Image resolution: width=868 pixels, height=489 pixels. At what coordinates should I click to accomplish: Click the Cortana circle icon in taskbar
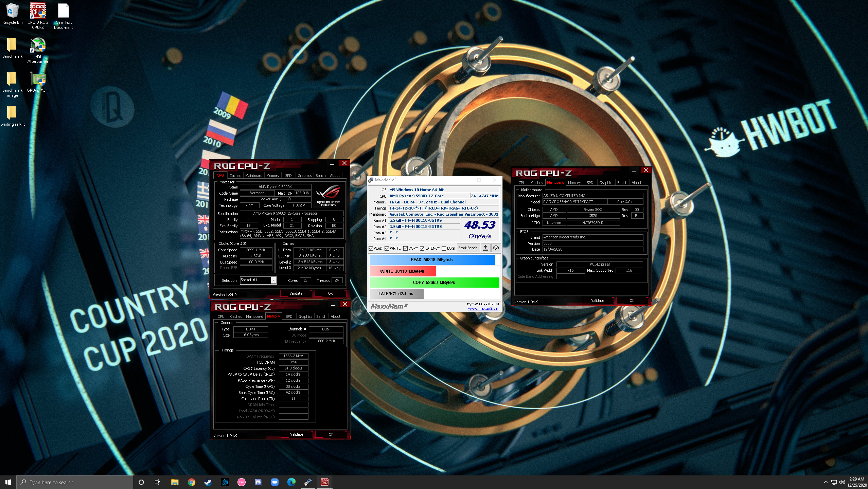pyautogui.click(x=141, y=482)
